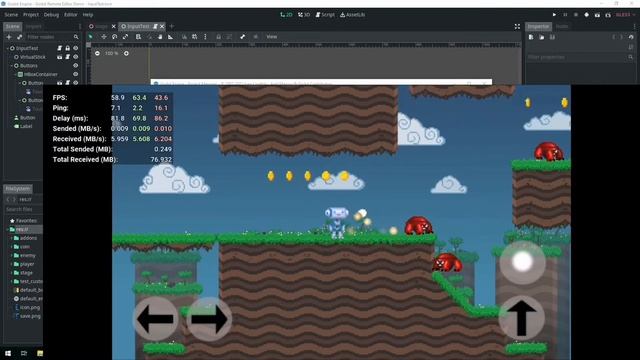Switch to the Script workspace
Image resolution: width=640 pixels, height=360 pixels.
(325, 15)
